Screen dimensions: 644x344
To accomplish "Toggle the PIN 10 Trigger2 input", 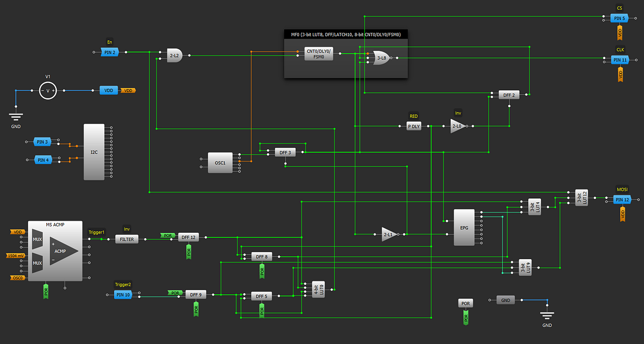I will tap(124, 294).
